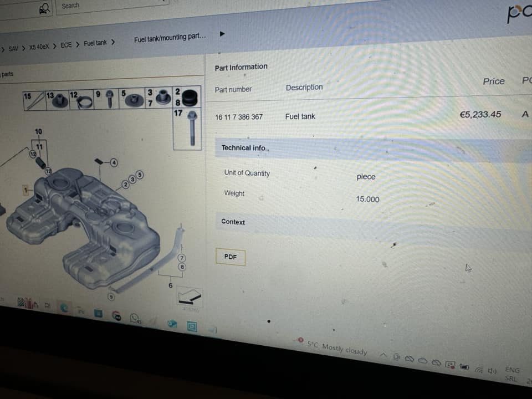Viewport: 532px width, 399px height.
Task: Click the Description column header
Action: [304, 88]
